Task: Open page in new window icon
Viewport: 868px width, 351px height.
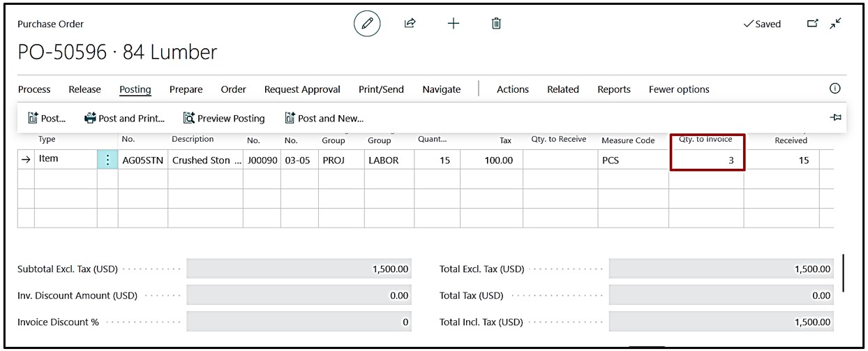Action: pos(812,24)
